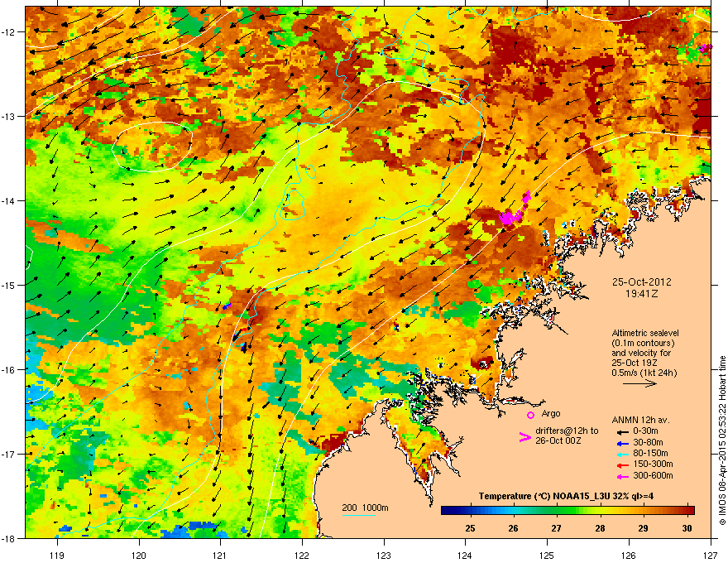Click the color bar tick label "26"
Screen dimensions: 728x563
513,528
